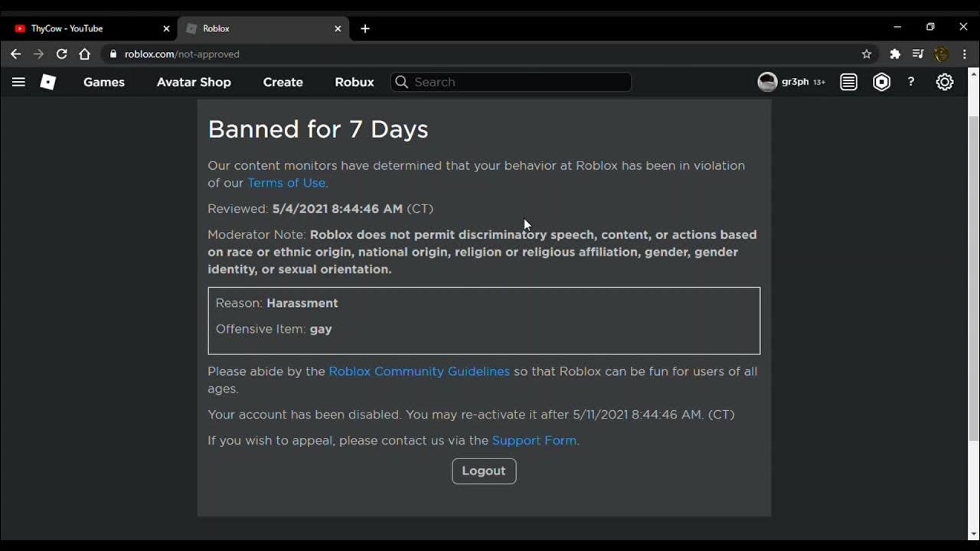
Task: Click the scrollbar up arrow
Action: (974, 74)
